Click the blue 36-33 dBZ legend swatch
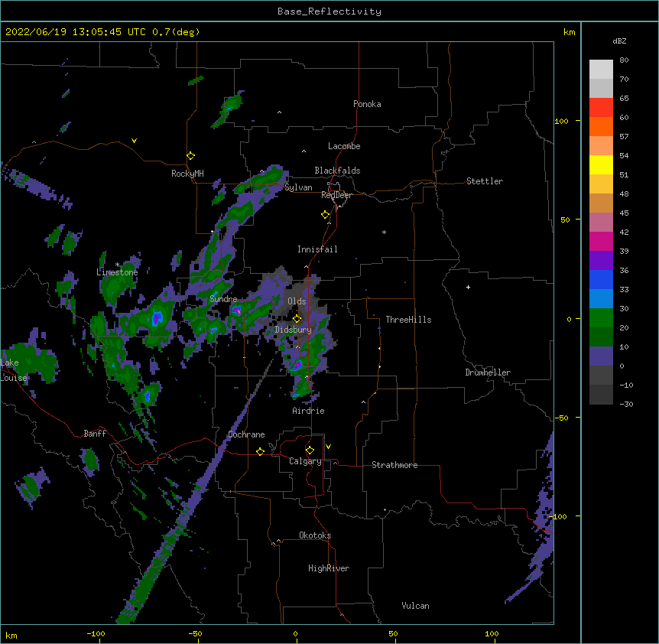Screen dimensions: 659x644 coord(601,279)
